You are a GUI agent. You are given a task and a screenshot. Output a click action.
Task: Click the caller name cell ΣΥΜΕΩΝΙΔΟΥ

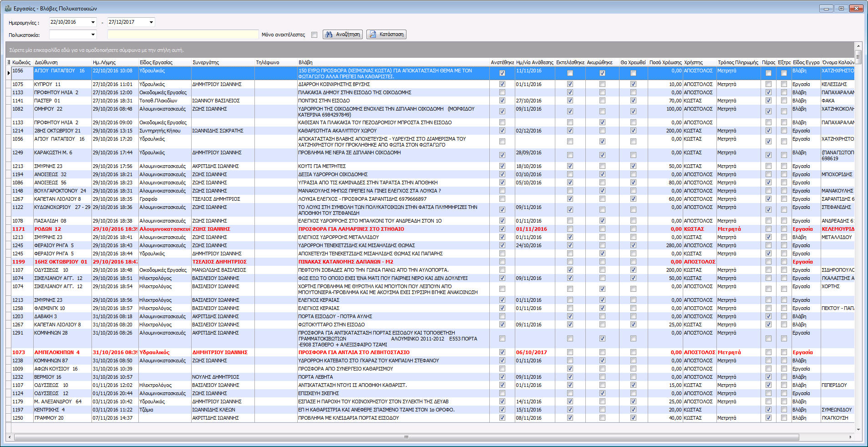(x=837, y=410)
